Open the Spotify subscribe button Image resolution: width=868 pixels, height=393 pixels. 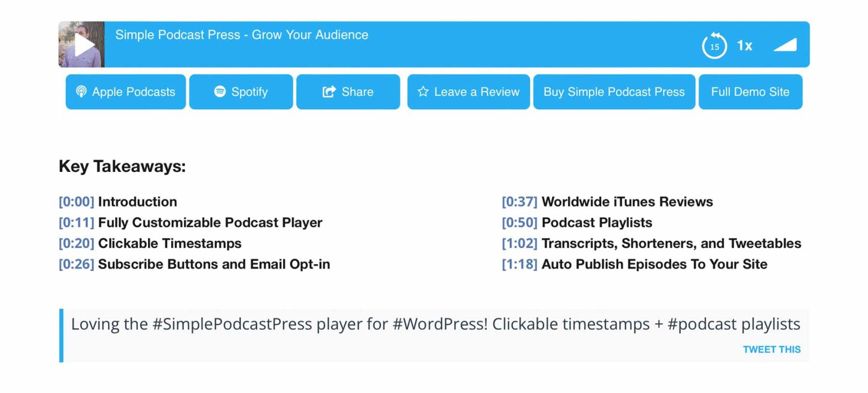pos(241,92)
